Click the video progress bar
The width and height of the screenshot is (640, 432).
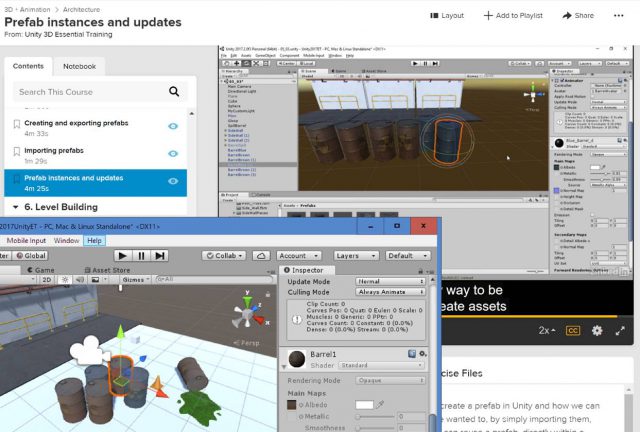click(537, 316)
